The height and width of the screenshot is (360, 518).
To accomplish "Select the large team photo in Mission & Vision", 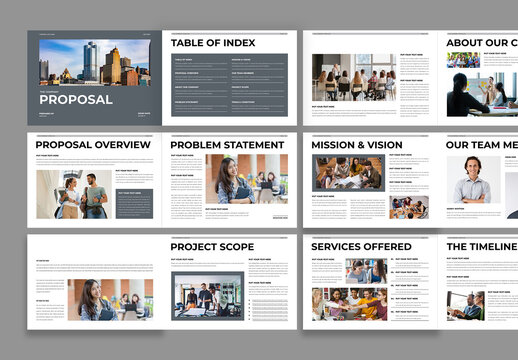I will 348,173.
